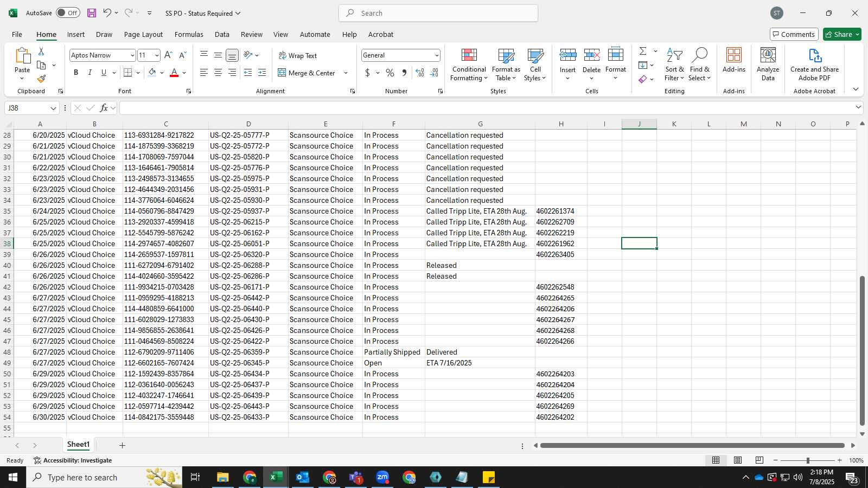
Task: Open the font size dropdown
Action: point(157,55)
